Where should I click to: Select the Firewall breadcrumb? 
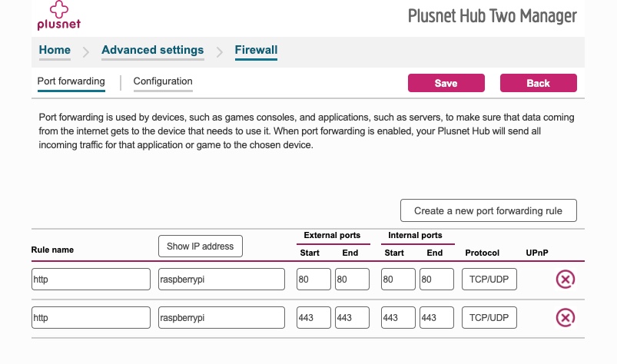[256, 51]
